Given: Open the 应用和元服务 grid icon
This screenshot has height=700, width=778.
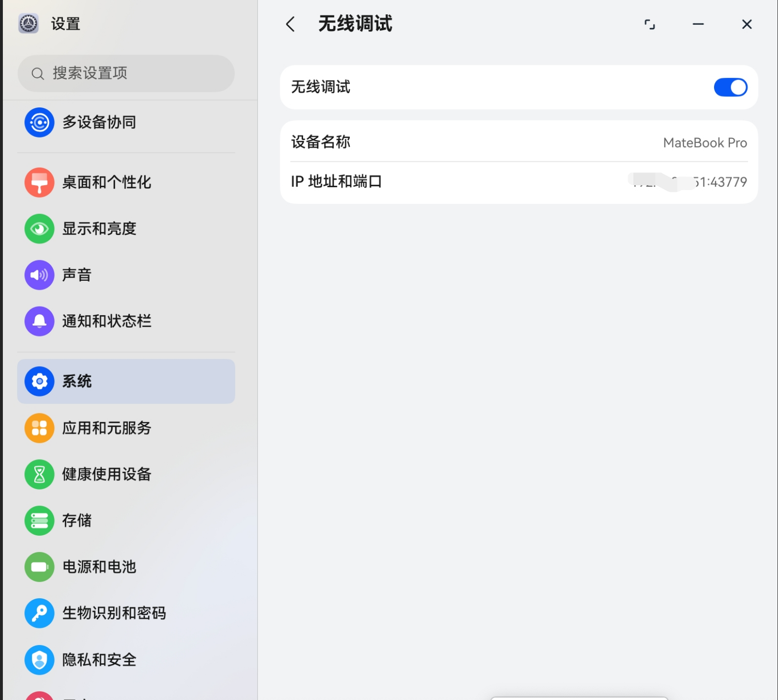Looking at the screenshot, I should [x=39, y=428].
